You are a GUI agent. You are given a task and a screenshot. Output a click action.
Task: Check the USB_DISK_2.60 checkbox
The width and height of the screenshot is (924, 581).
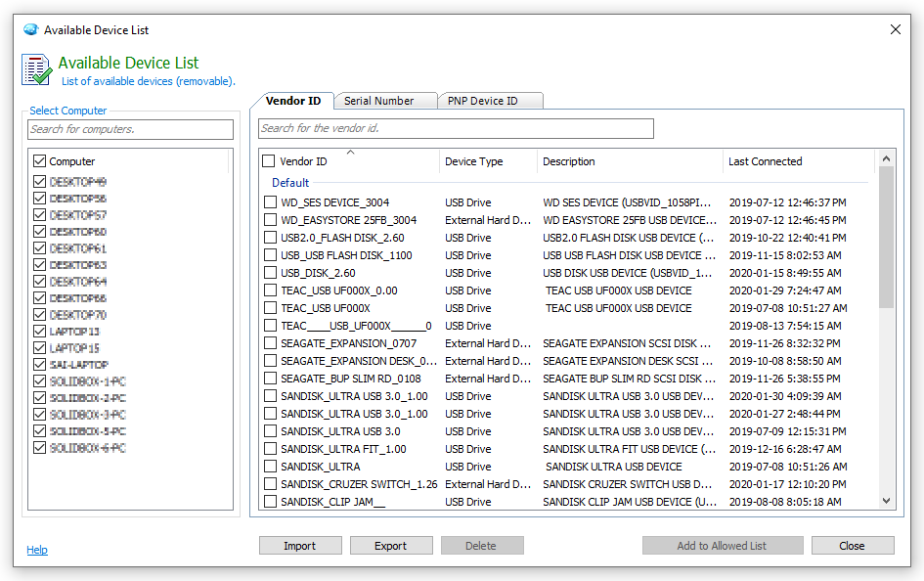point(271,273)
